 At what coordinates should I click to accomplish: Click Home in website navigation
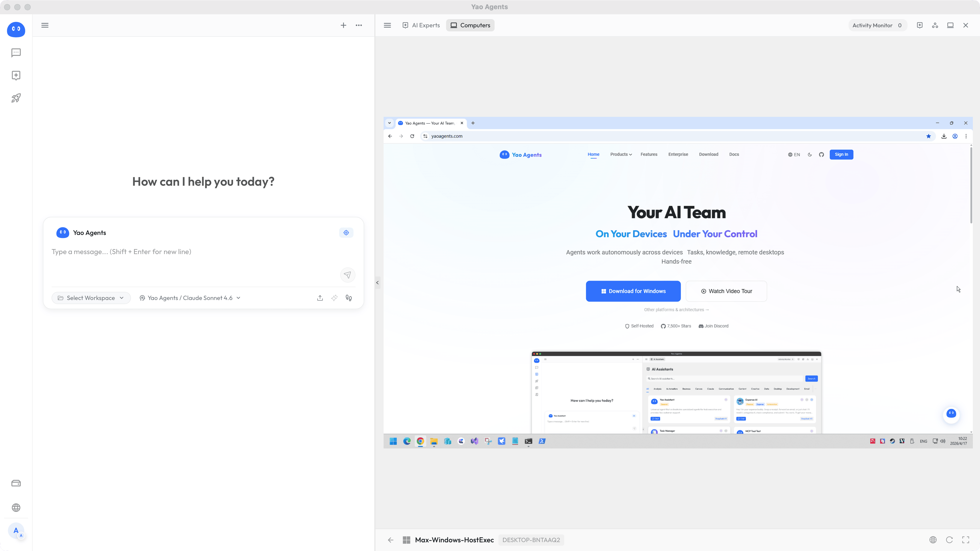(593, 154)
